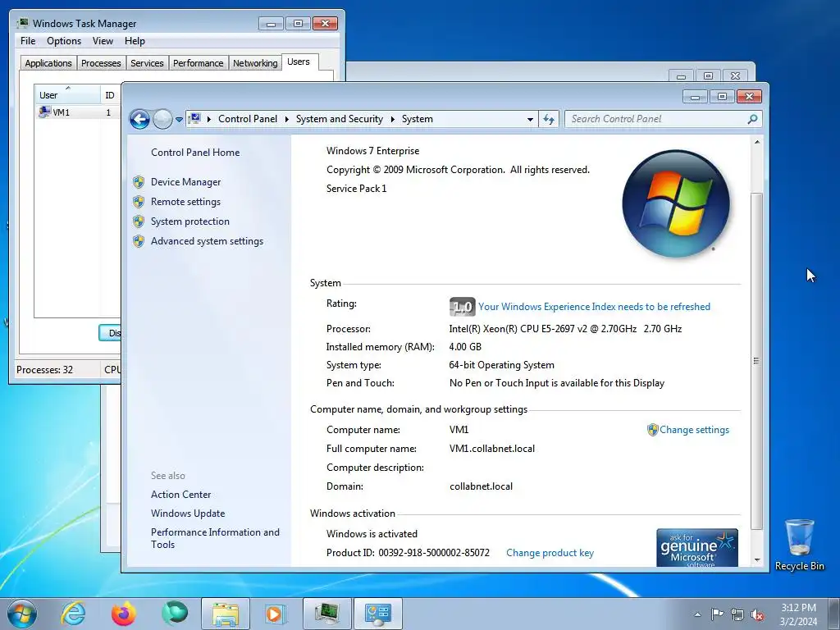The width and height of the screenshot is (840, 630).
Task: Refresh the Windows Experience Index link
Action: pyautogui.click(x=594, y=307)
